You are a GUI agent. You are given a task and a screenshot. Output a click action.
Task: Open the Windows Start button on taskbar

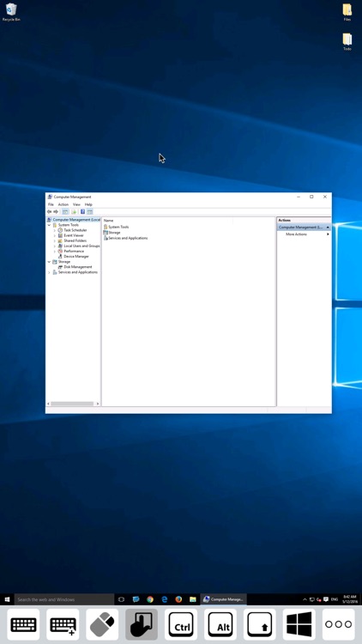click(x=7, y=599)
